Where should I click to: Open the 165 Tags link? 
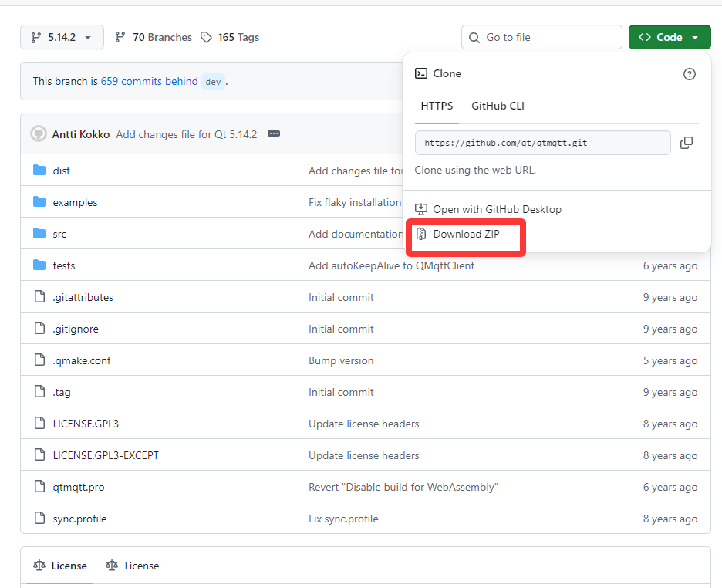point(238,37)
